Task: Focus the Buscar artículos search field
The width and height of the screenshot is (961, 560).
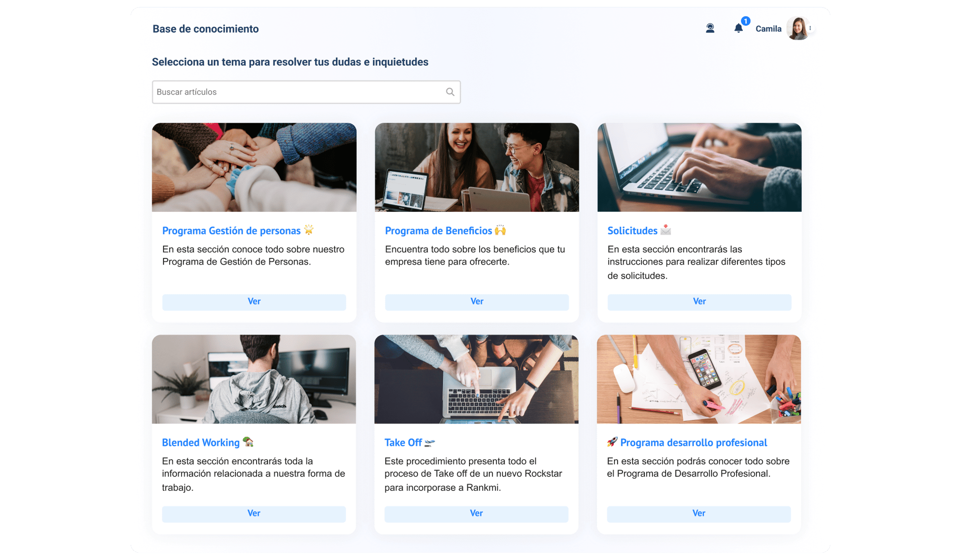Action: [x=298, y=92]
